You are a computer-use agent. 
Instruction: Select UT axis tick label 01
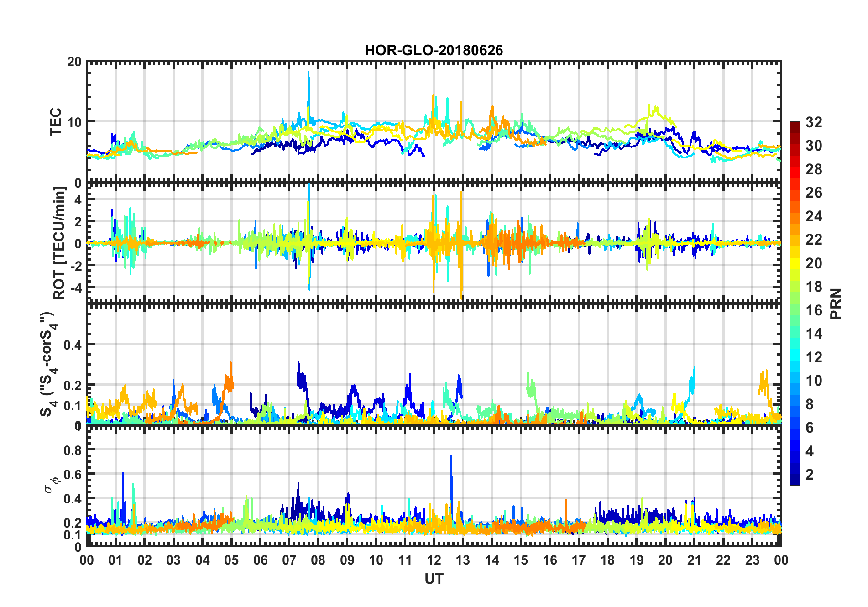[115, 560]
